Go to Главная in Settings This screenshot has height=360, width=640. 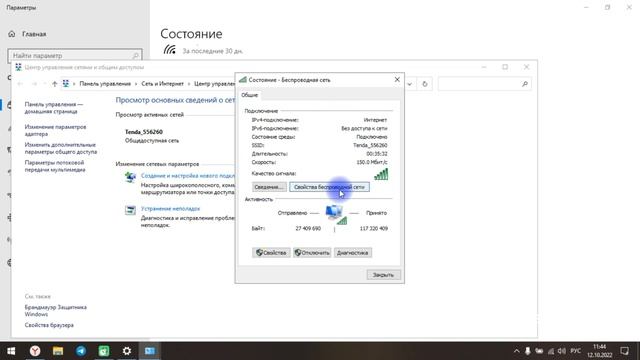(x=34, y=34)
